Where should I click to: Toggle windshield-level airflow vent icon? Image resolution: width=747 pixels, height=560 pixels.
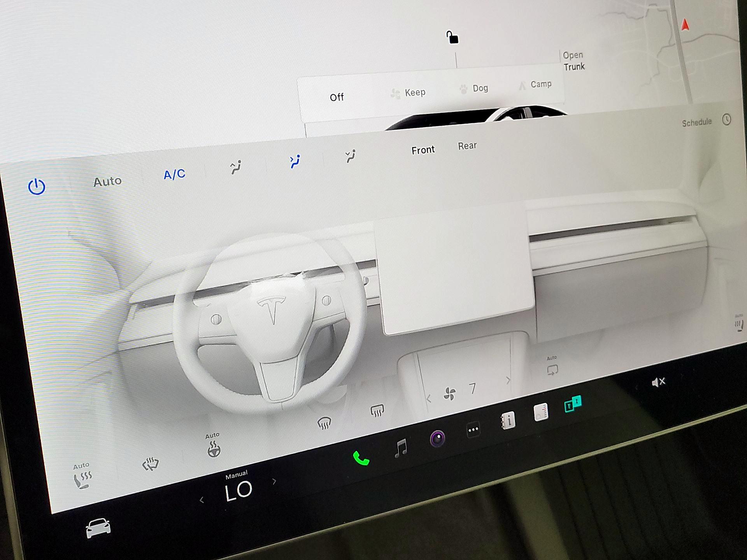(x=236, y=167)
